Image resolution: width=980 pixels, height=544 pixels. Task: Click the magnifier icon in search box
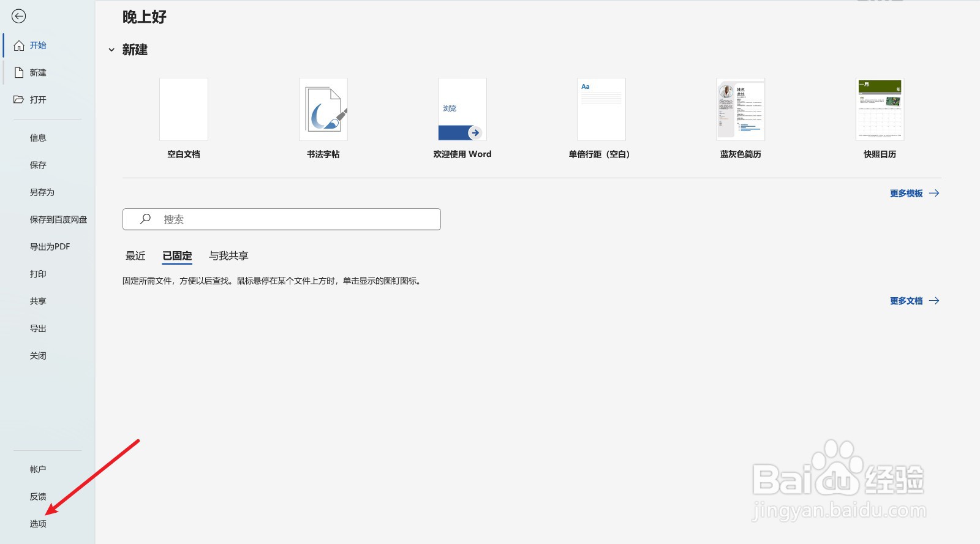click(145, 219)
